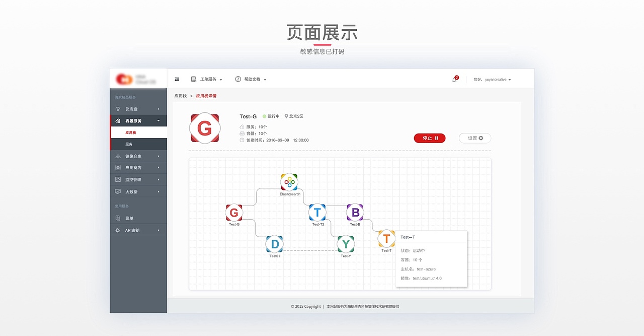Select the Test01 node with letter D
The width and height of the screenshot is (644, 336).
[275, 244]
